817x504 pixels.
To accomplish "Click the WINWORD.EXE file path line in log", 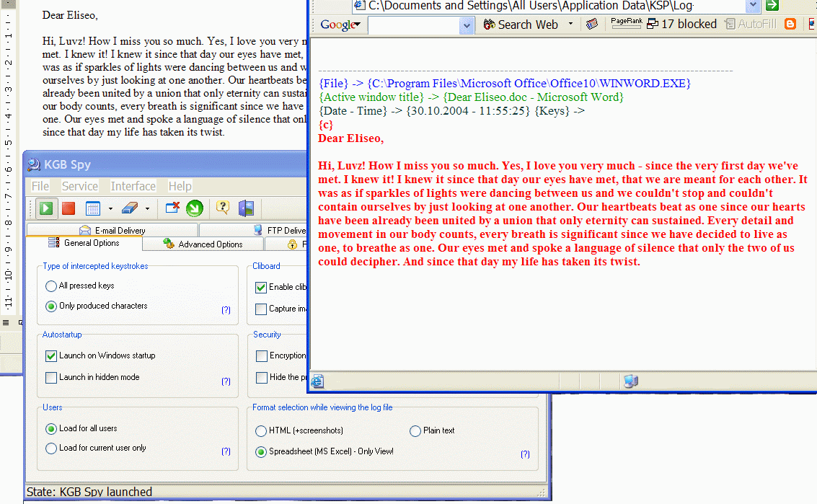I will tap(504, 84).
